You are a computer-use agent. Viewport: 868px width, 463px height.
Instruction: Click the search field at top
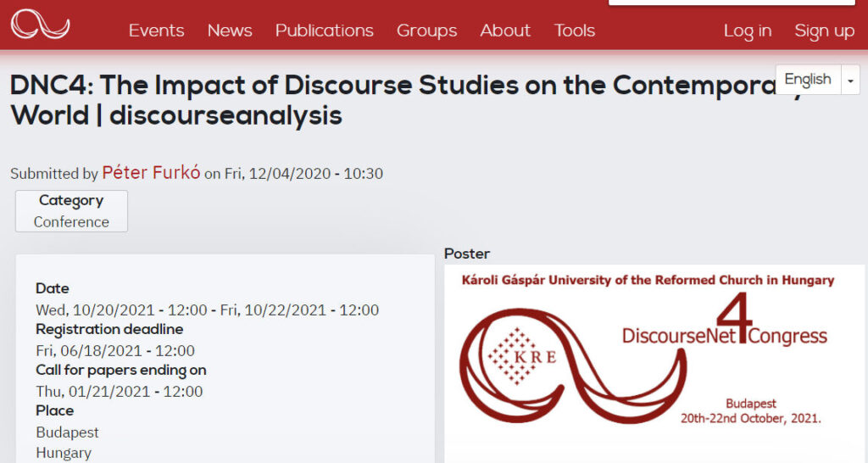click(732, 3)
